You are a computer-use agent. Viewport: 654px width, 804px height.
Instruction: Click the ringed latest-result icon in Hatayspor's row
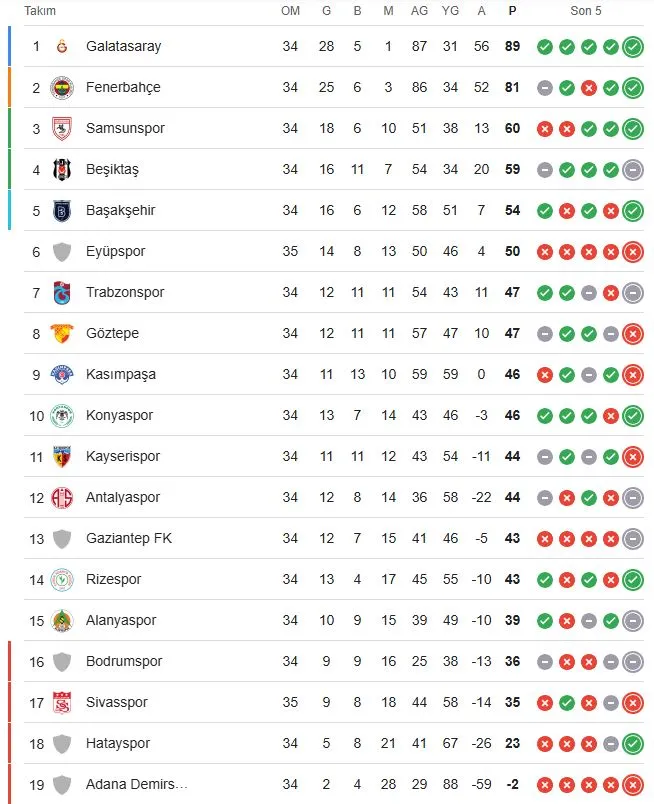pyautogui.click(x=632, y=744)
